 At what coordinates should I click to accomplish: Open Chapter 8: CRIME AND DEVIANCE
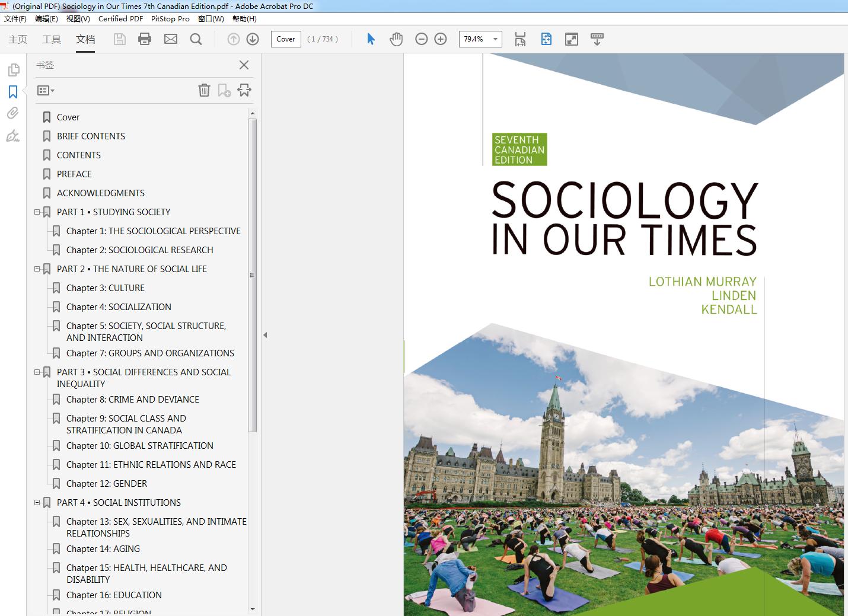pos(133,400)
